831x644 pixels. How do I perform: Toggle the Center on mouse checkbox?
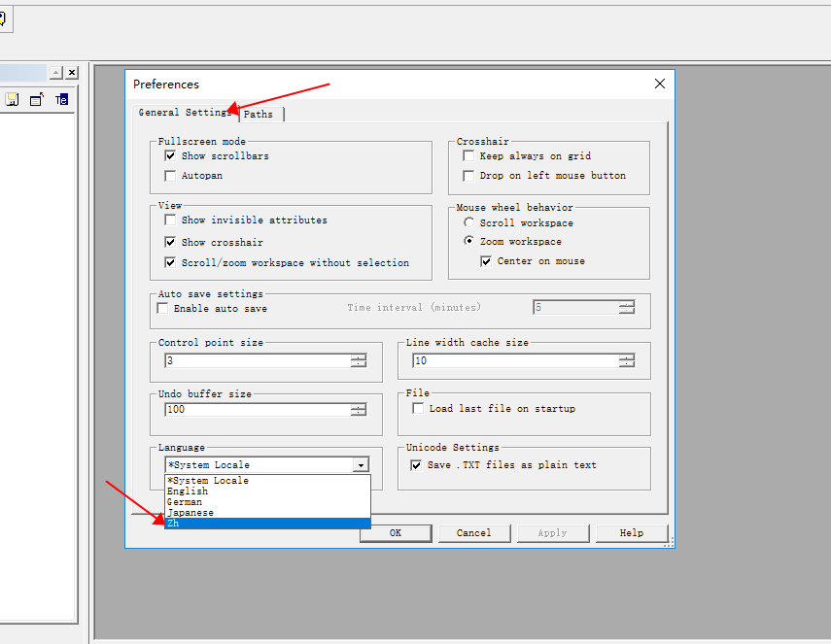pos(486,261)
